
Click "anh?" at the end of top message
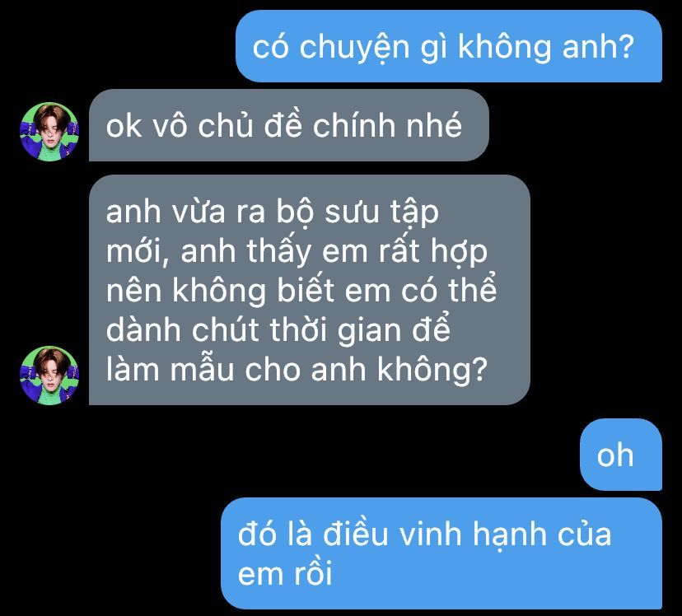598,47
